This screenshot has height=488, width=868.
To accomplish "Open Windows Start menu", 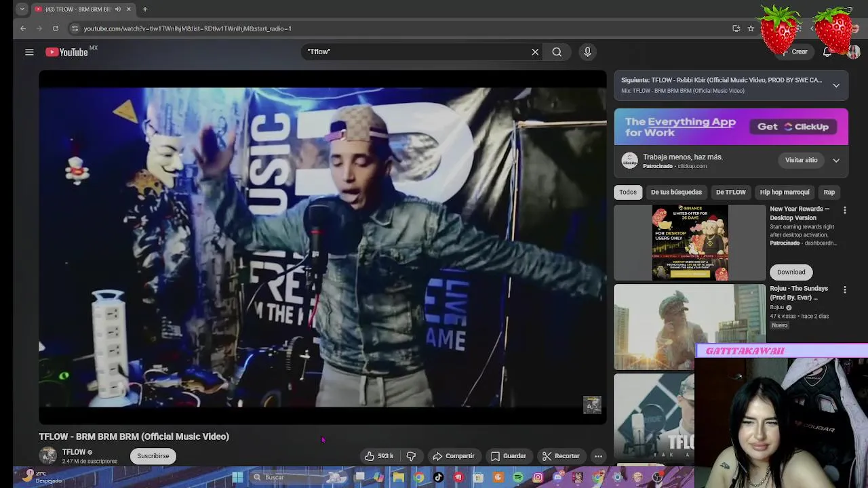I will tap(237, 478).
